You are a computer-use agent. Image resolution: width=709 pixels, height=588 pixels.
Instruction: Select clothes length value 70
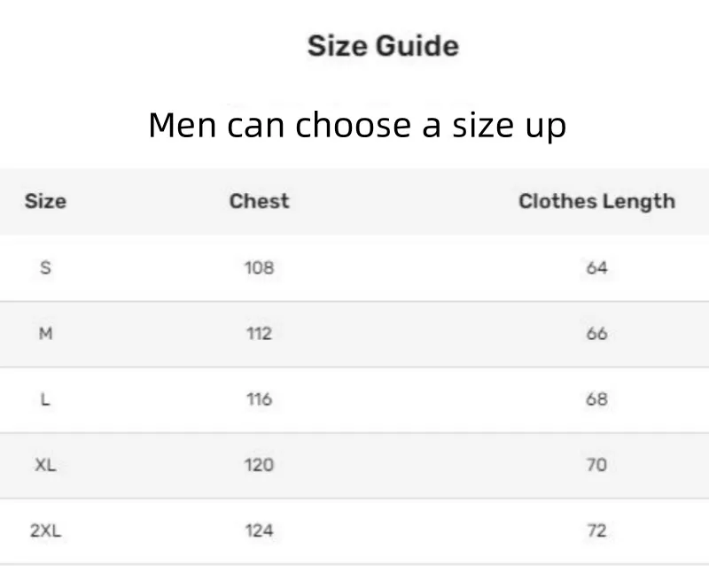coord(596,465)
